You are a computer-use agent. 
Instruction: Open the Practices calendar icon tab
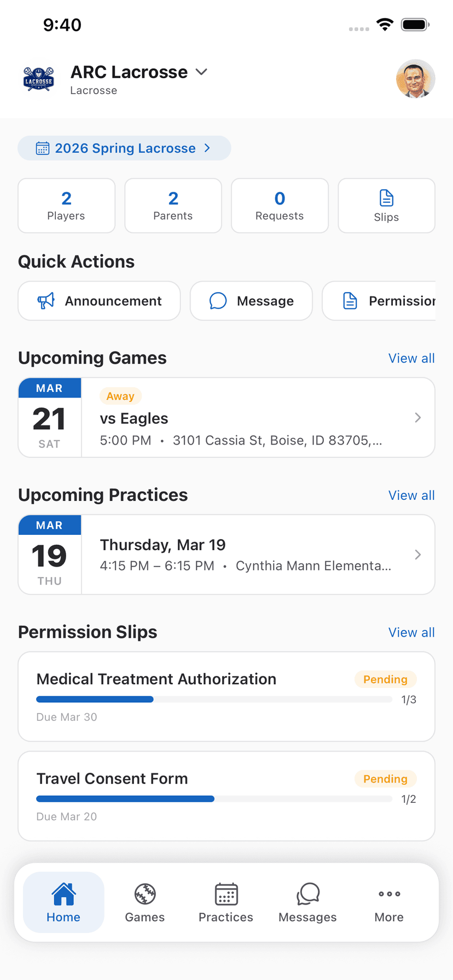[226, 894]
